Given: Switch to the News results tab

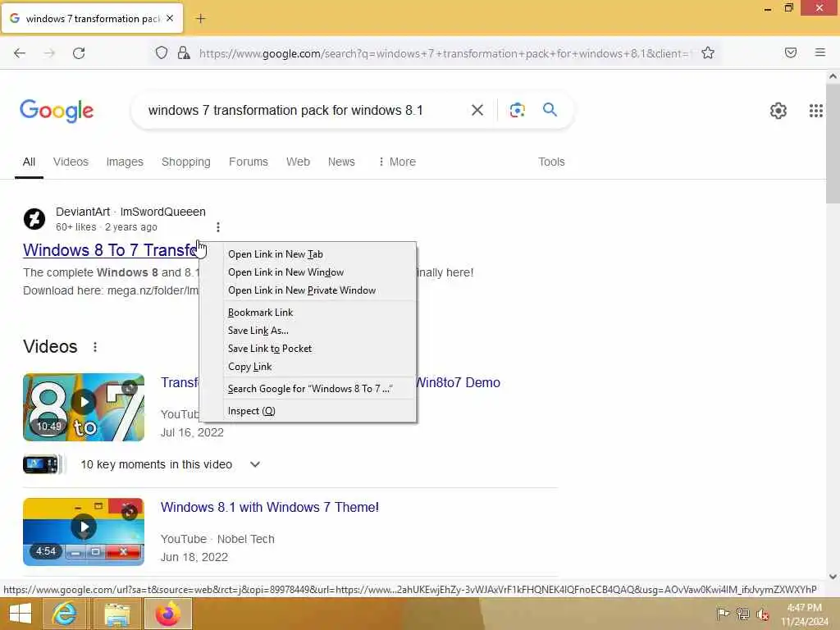Looking at the screenshot, I should pyautogui.click(x=341, y=162).
